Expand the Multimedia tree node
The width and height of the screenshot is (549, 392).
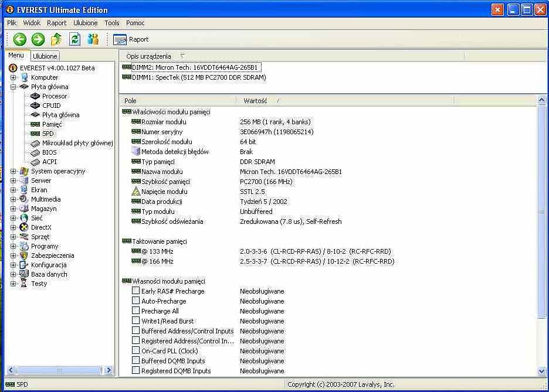(13, 199)
